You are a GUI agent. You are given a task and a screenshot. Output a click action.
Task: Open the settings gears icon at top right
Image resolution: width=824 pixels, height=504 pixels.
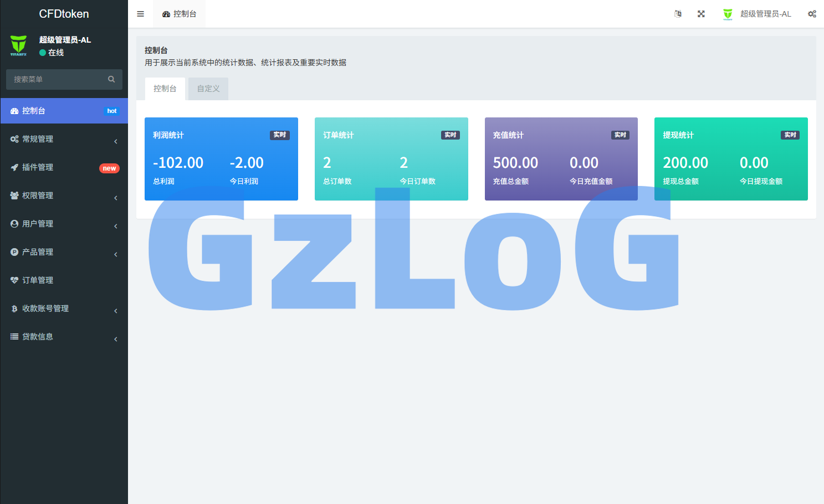pos(812,14)
